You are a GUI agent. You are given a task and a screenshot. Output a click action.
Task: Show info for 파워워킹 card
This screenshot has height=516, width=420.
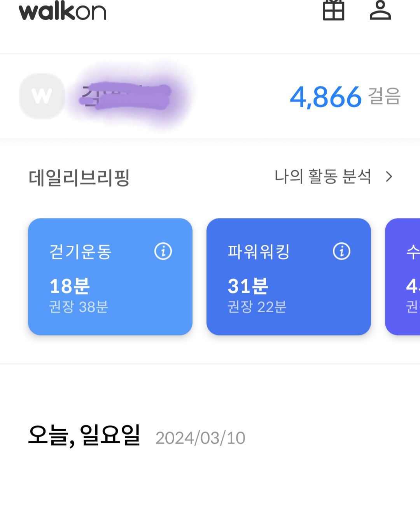(341, 251)
